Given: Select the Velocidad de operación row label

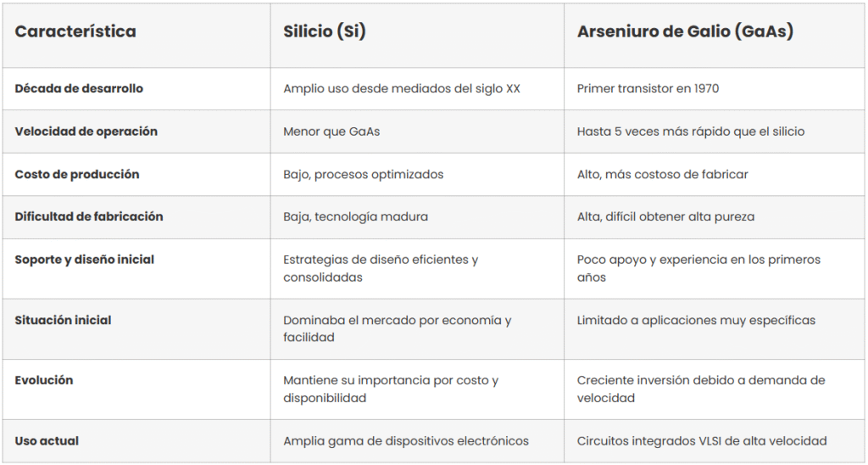Looking at the screenshot, I should [86, 132].
